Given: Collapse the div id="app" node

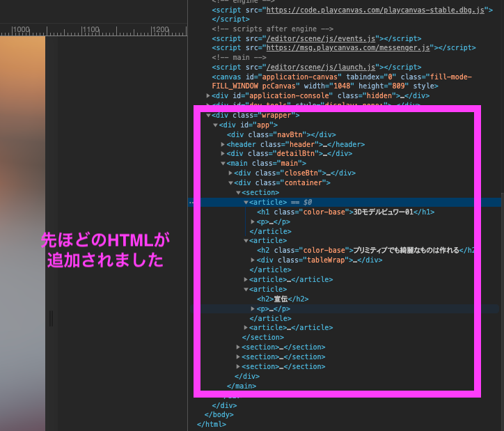Looking at the screenshot, I should (x=215, y=125).
